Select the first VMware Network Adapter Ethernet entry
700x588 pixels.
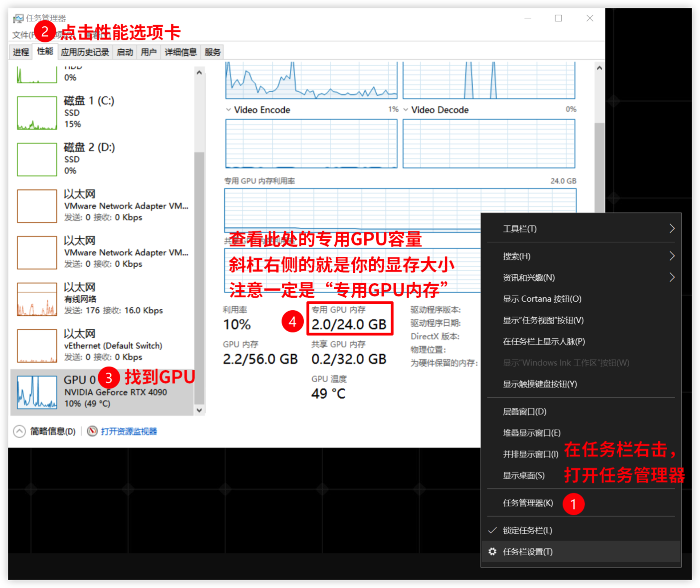[102, 206]
